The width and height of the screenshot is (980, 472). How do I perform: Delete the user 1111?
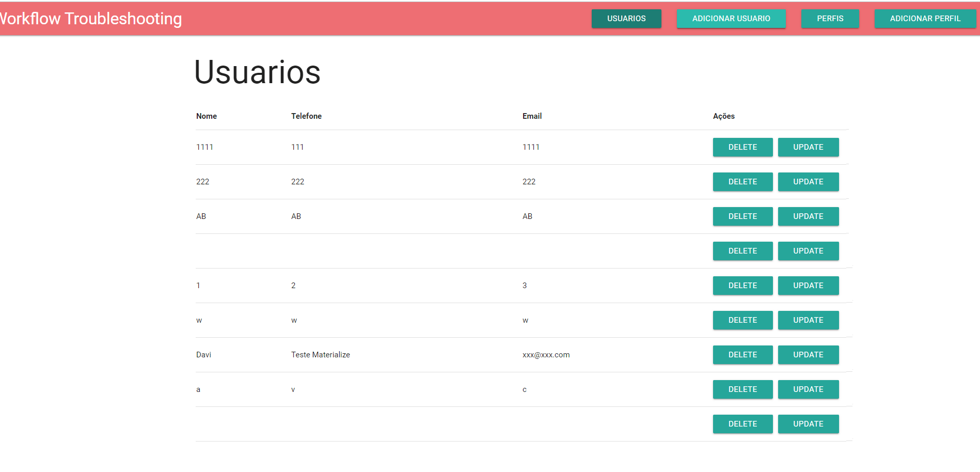(742, 147)
